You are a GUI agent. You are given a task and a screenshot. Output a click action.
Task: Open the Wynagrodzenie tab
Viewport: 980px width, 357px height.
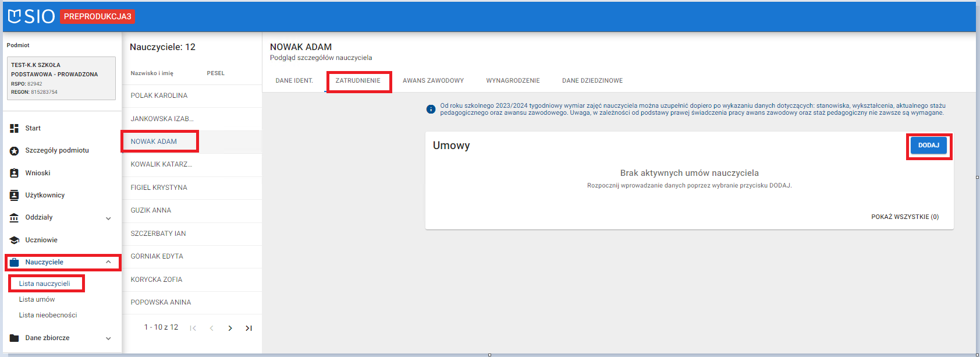513,80
